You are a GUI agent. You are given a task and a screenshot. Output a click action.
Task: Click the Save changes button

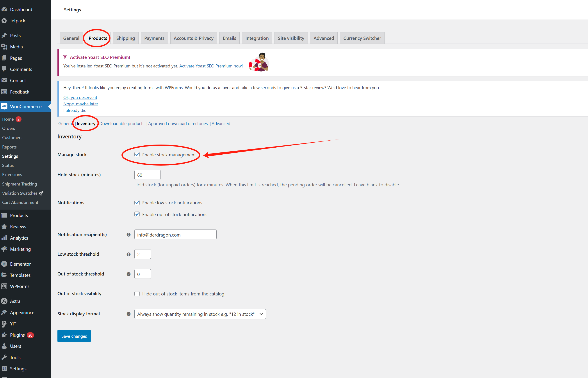click(x=74, y=336)
